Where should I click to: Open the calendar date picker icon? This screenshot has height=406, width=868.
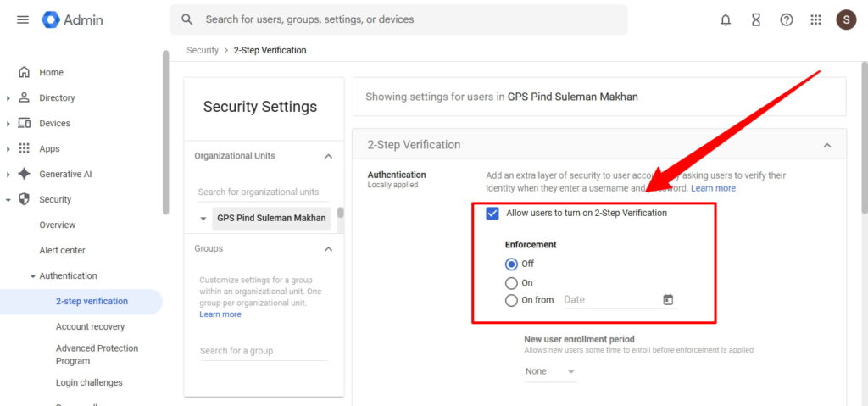point(668,300)
